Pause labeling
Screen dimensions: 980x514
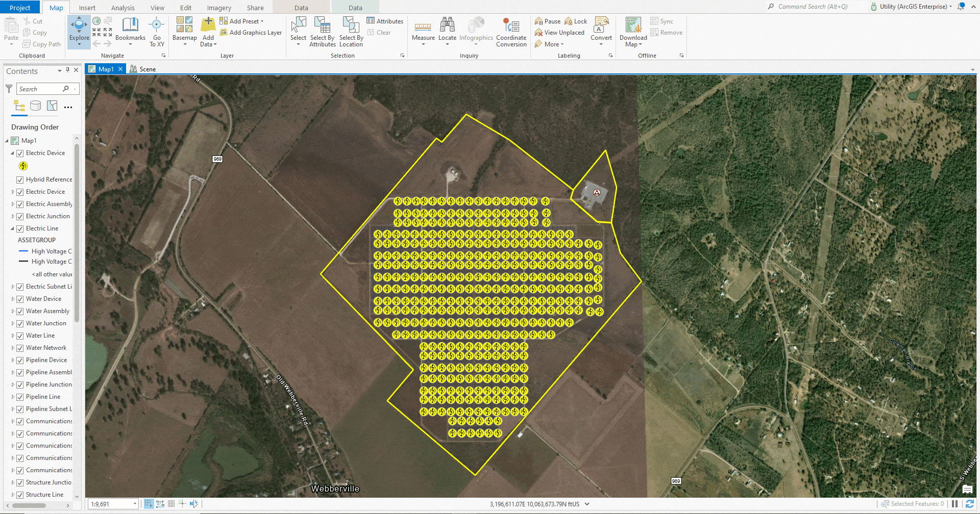point(547,21)
